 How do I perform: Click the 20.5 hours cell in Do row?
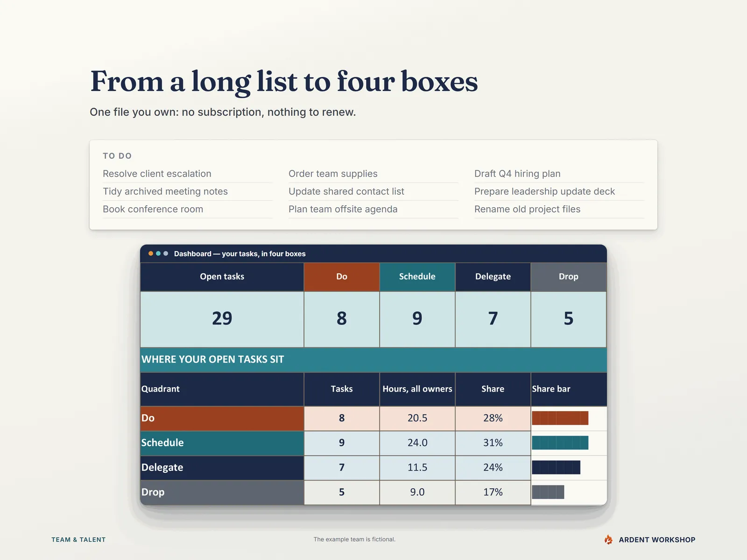coord(417,419)
